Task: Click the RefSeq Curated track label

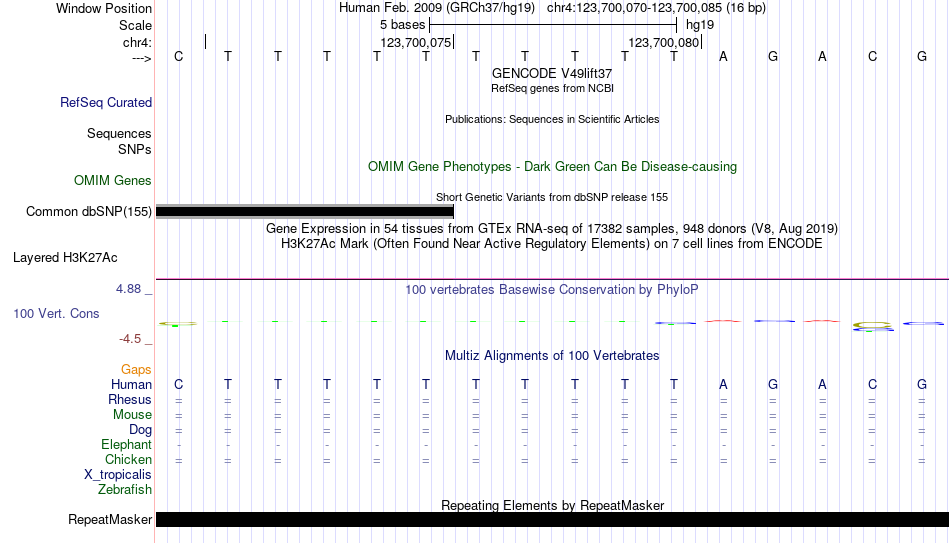Action: tap(105, 102)
